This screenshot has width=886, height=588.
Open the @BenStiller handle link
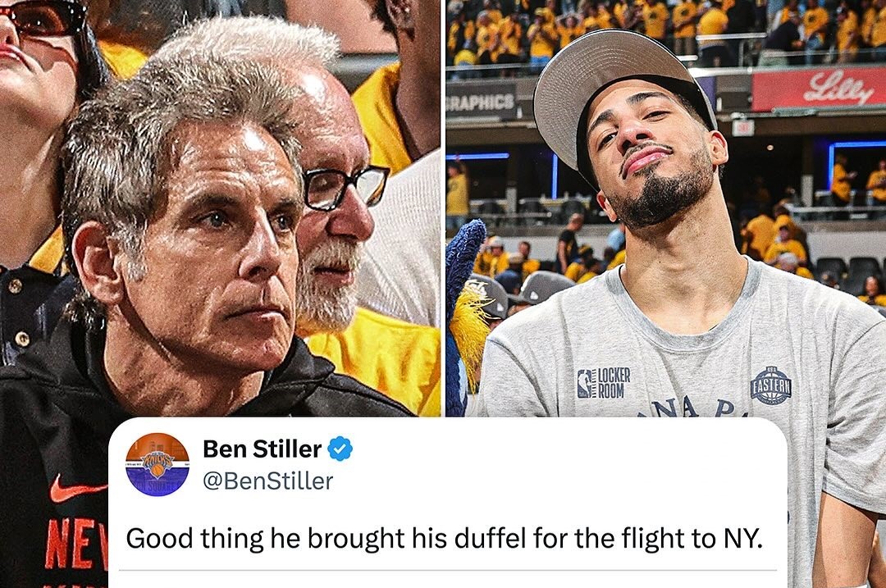tap(267, 481)
